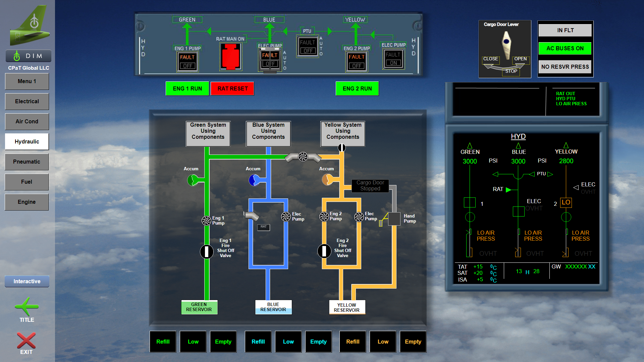644x362 pixels.
Task: Toggle the yellow ELEC PUMP FAULT/ON switch
Action: click(393, 59)
